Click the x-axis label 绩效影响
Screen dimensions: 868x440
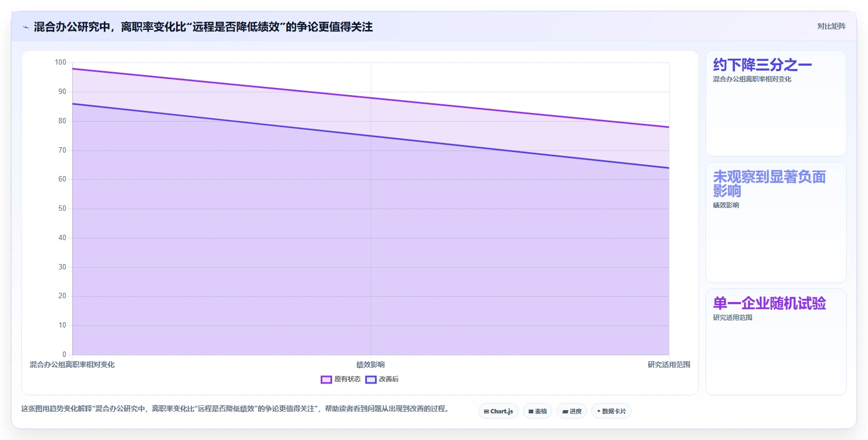click(371, 364)
